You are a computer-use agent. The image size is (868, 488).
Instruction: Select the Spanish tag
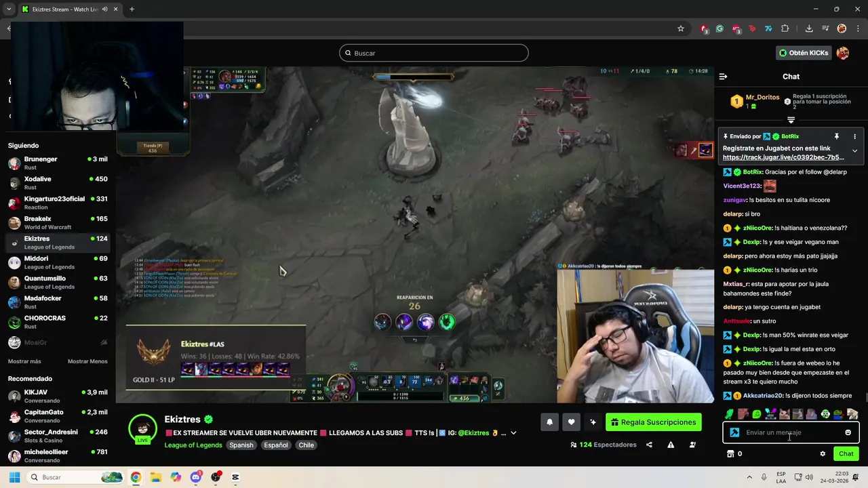coord(241,445)
